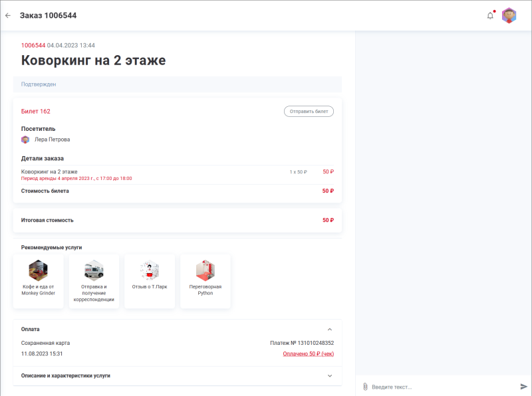The width and height of the screenshot is (532, 396).
Task: Send a message via the paper plane icon
Action: point(523,385)
